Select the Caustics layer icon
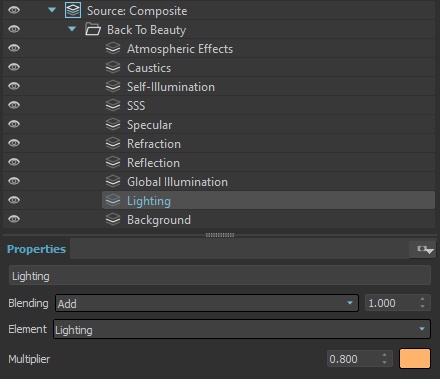Viewport: 440px width, 379px height. point(113,67)
